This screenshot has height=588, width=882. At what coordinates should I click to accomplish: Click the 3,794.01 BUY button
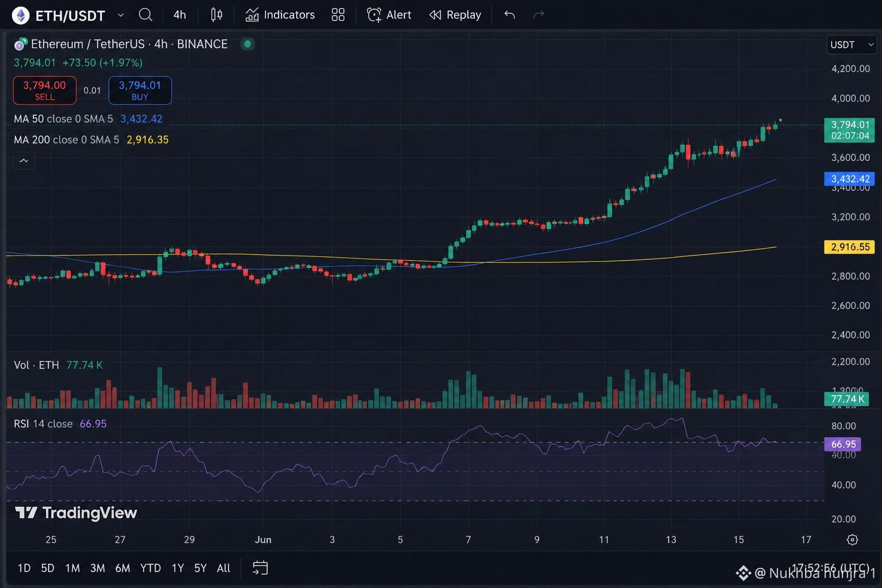coord(140,90)
